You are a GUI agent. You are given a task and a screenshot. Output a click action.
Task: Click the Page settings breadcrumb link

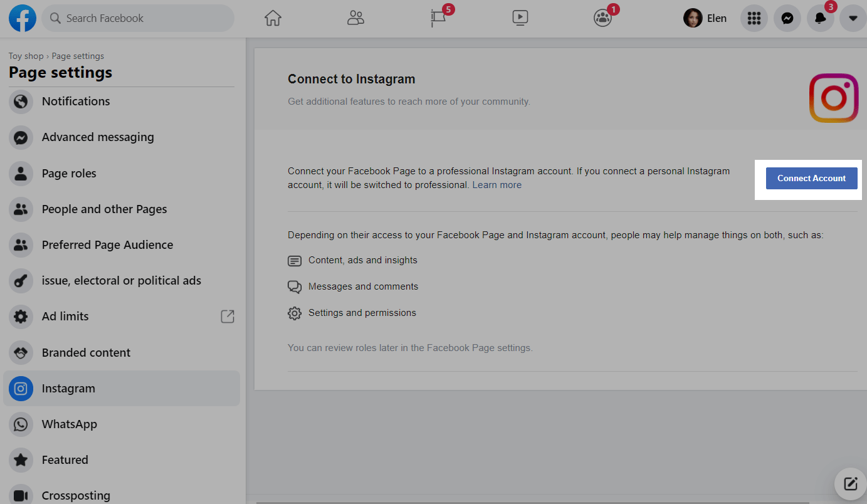click(x=78, y=56)
